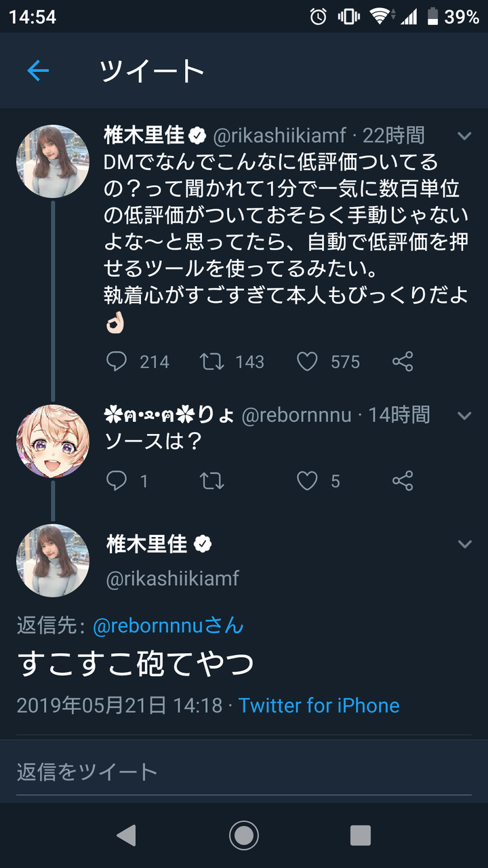The width and height of the screenshot is (488, 868).
Task: Like the tweet with 575 likes
Action: pyautogui.click(x=307, y=361)
